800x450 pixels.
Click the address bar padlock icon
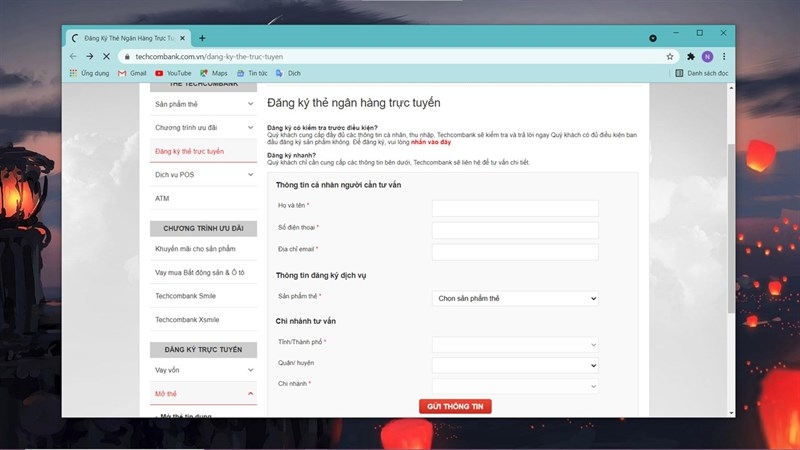pos(127,57)
